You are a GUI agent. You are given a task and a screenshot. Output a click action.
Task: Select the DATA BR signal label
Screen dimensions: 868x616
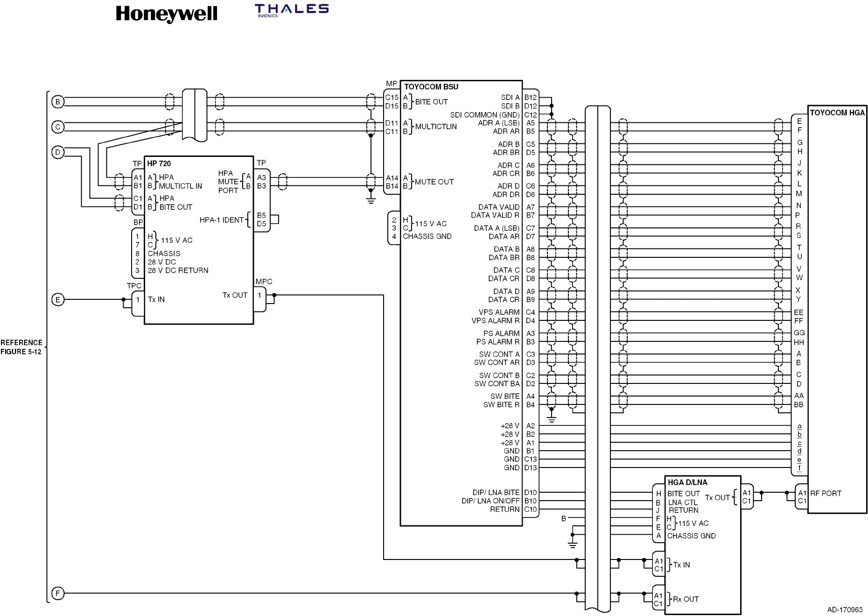tap(504, 258)
